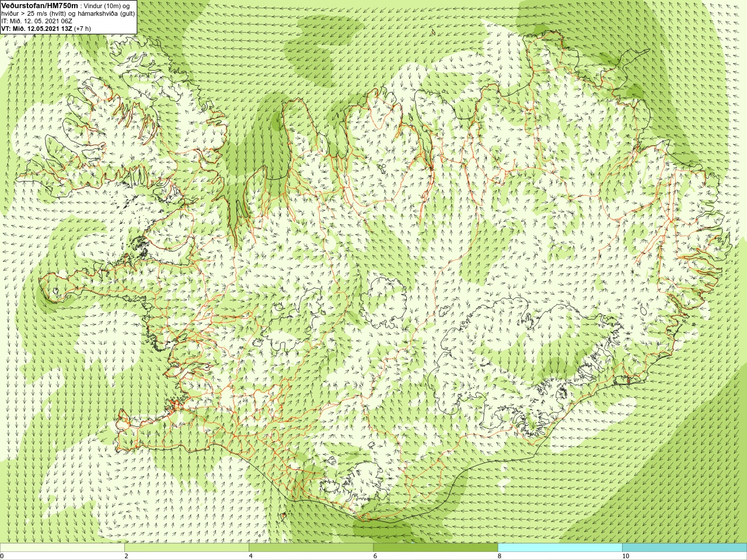This screenshot has width=747, height=560.
Task: Click the teal legend swatch above 10 m/s
Action: click(x=685, y=548)
